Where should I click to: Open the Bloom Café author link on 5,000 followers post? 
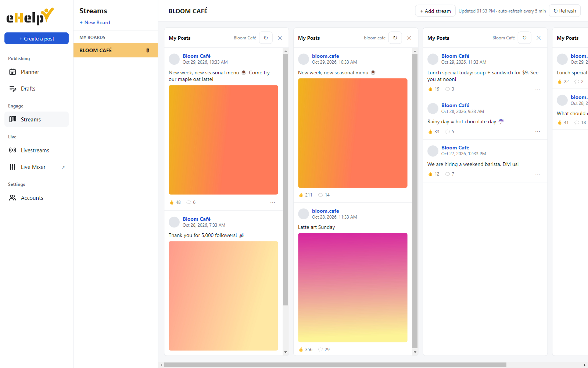pyautogui.click(x=197, y=219)
